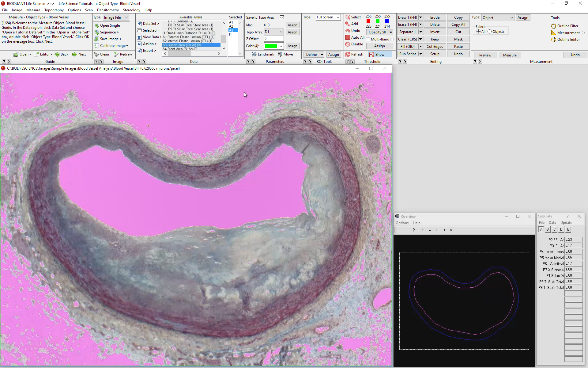Select the Landmark tool
This screenshot has width=588, height=368.
[x=263, y=54]
